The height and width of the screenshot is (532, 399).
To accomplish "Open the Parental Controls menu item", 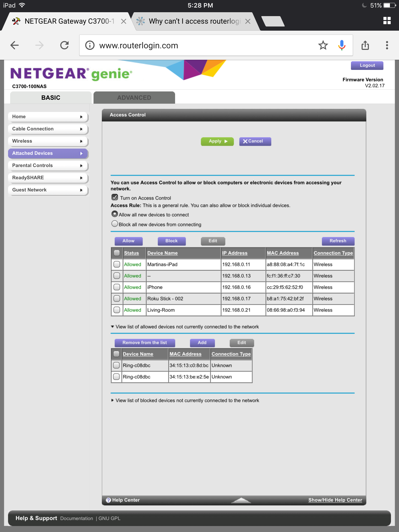I will (48, 165).
